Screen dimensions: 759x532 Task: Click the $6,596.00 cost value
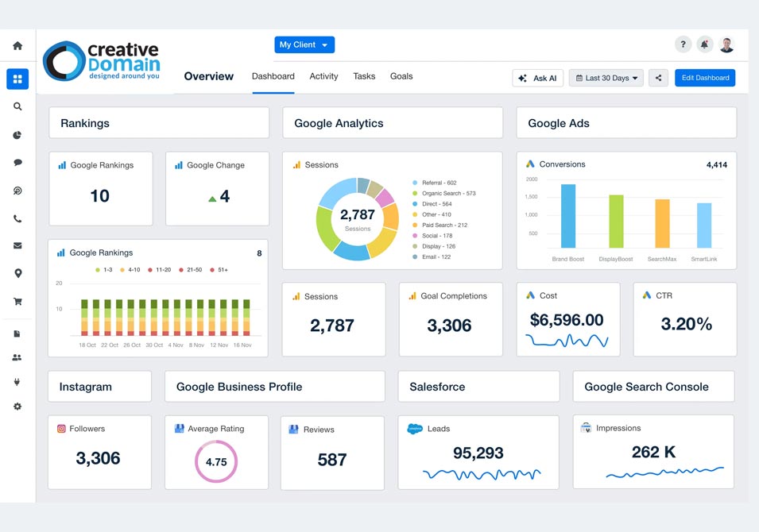point(567,320)
